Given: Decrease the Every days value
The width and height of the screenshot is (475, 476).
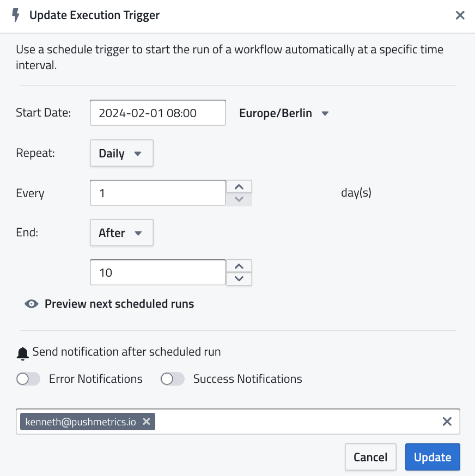Looking at the screenshot, I should coord(239,199).
